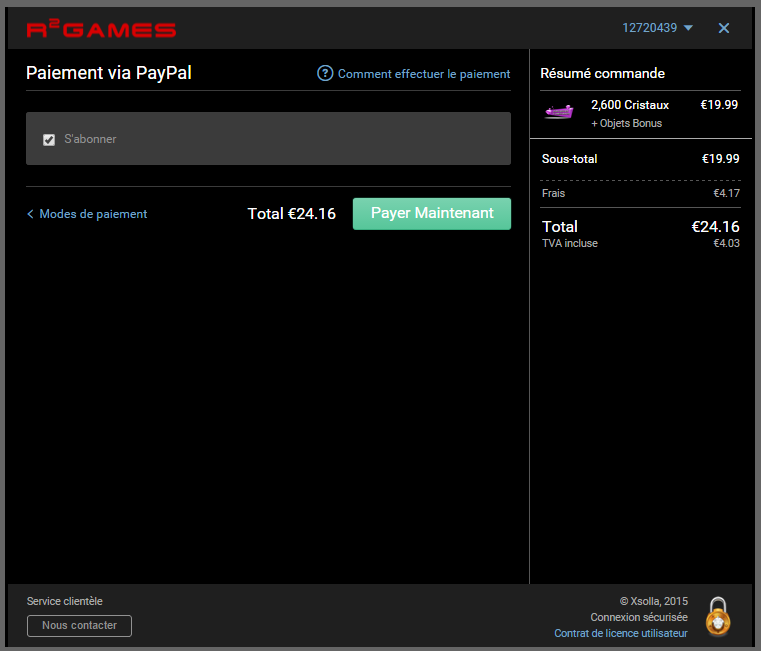Click the question mark help icon
The image size is (761, 651).
325,73
